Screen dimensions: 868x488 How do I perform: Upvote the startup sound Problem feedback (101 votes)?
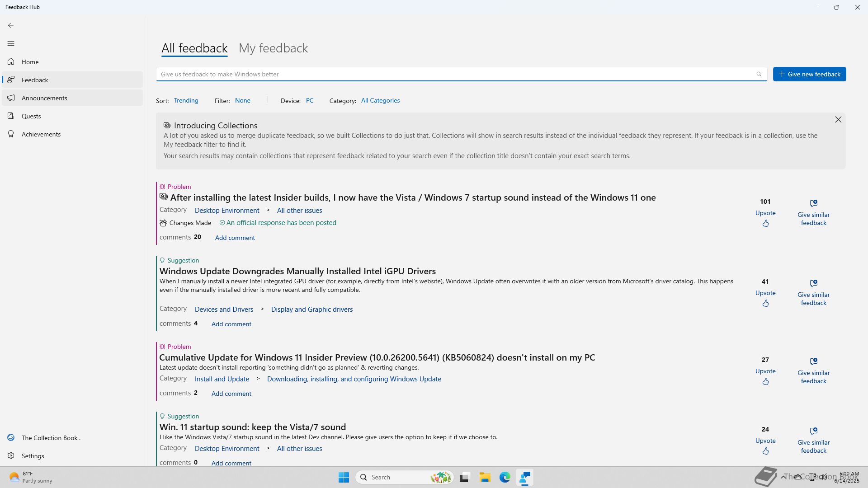pos(765,223)
